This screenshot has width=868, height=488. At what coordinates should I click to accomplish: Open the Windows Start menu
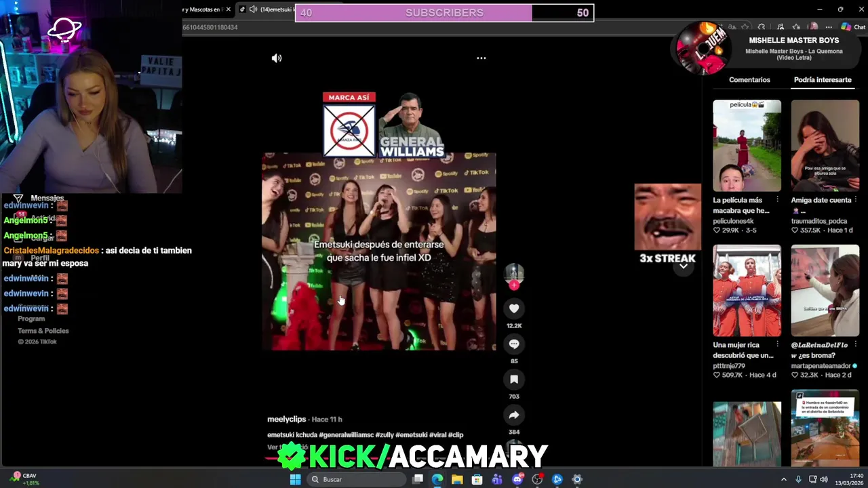[x=295, y=479]
